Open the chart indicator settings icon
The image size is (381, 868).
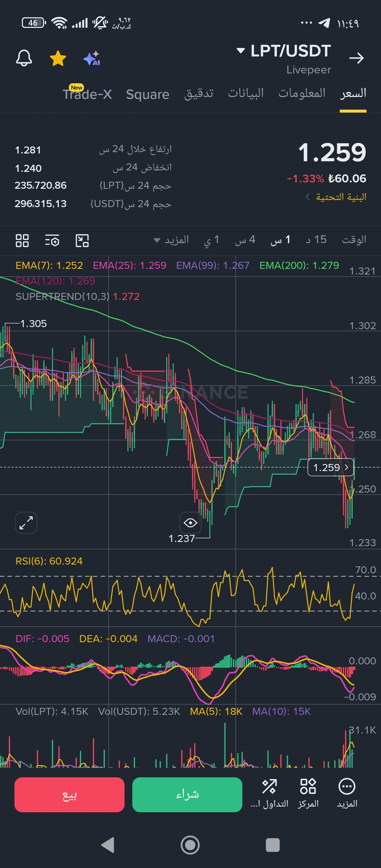coord(52,241)
